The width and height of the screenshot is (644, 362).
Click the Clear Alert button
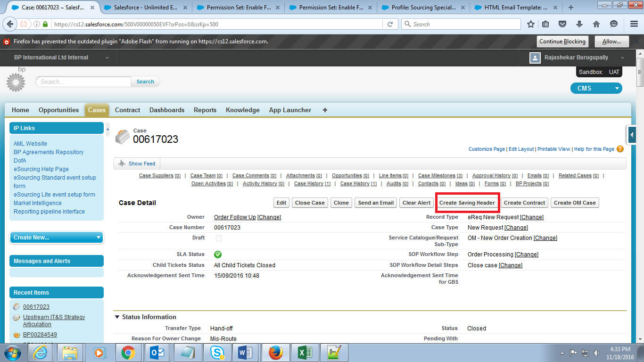(417, 203)
